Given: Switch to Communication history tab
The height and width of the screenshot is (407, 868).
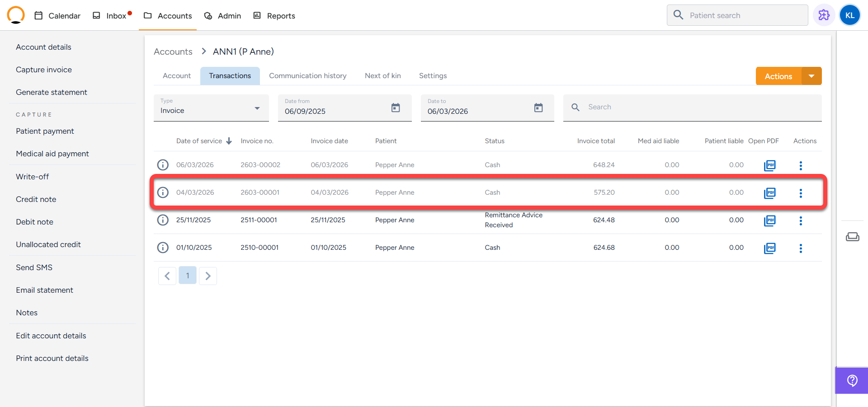Looking at the screenshot, I should coord(307,76).
